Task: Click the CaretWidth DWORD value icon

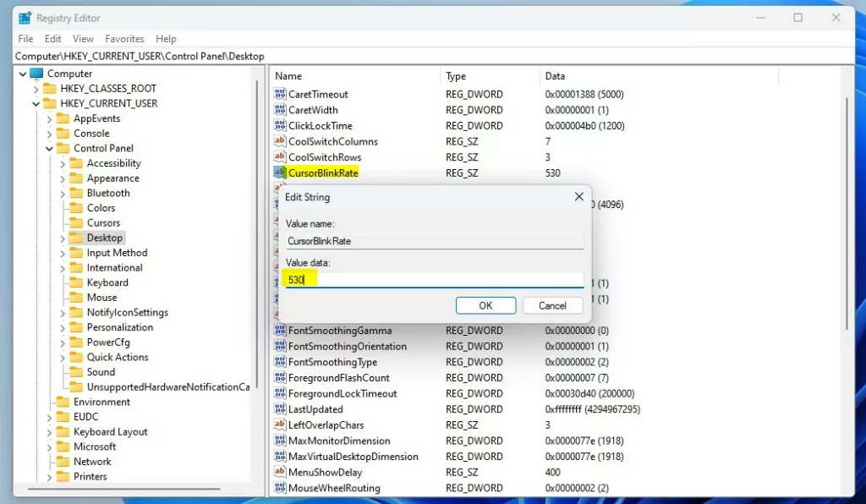Action: pos(280,109)
